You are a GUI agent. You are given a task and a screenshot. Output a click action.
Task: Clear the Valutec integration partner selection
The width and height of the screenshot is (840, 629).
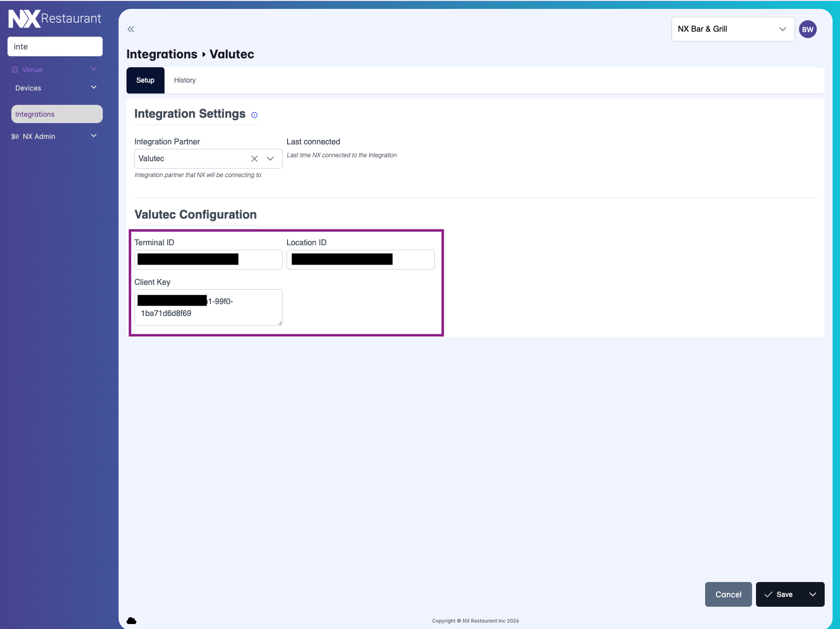(x=254, y=159)
